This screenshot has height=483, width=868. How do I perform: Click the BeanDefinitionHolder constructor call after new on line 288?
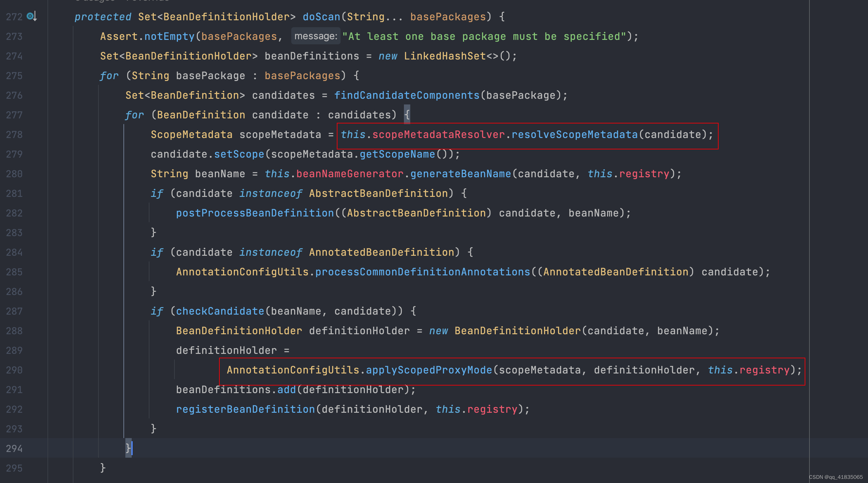(518, 331)
